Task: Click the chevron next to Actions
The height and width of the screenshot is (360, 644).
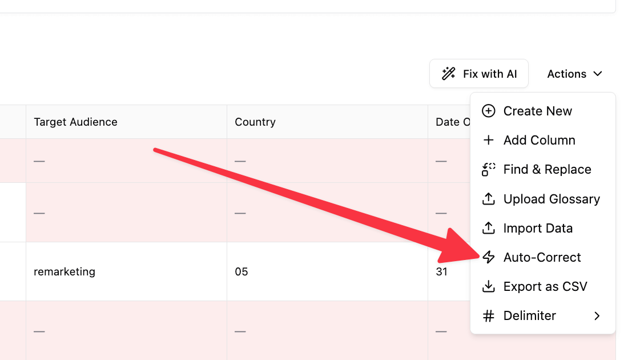Action: point(598,74)
